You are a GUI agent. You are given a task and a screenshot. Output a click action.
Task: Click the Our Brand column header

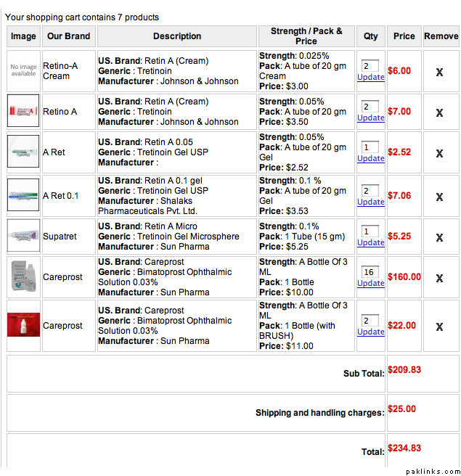coord(68,36)
